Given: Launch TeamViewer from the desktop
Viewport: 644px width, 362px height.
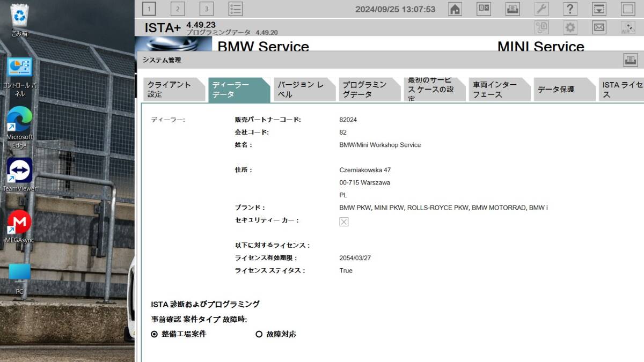Looking at the screenshot, I should [x=19, y=173].
